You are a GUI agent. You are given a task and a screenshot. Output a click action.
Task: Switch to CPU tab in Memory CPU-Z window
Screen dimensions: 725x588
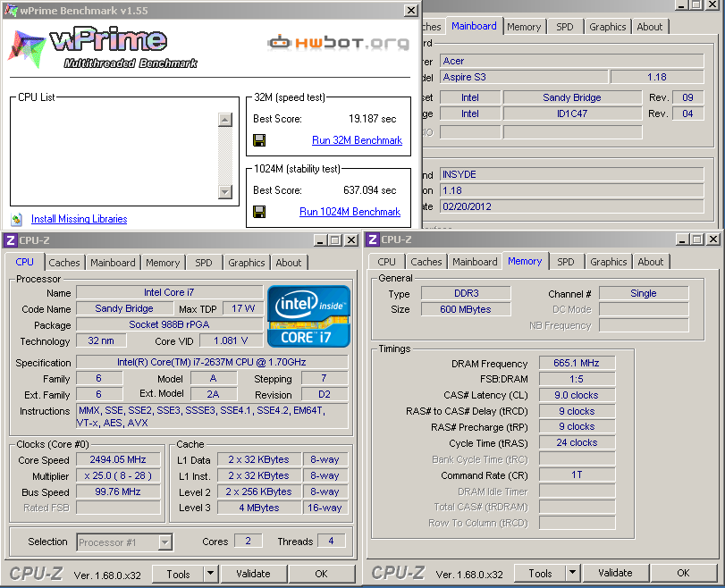(386, 262)
